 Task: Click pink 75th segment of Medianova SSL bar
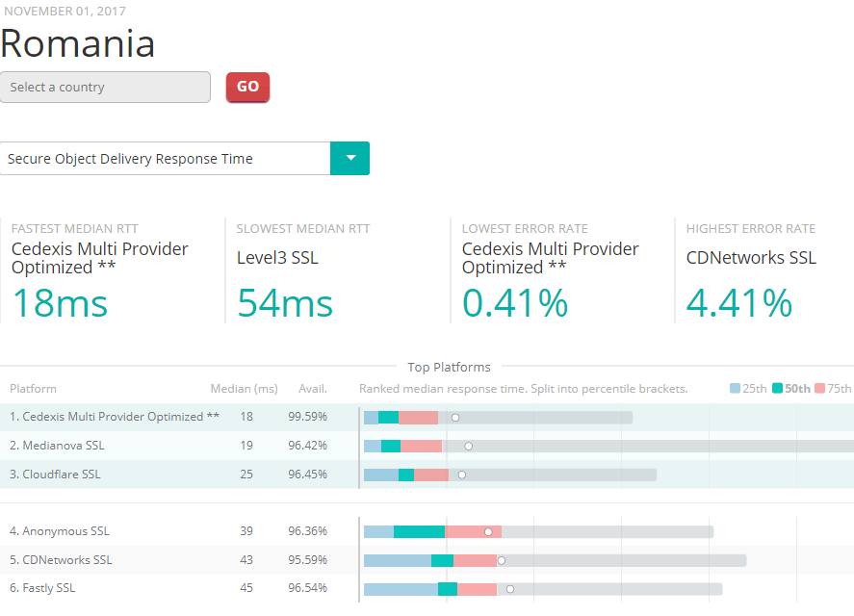coord(421,447)
